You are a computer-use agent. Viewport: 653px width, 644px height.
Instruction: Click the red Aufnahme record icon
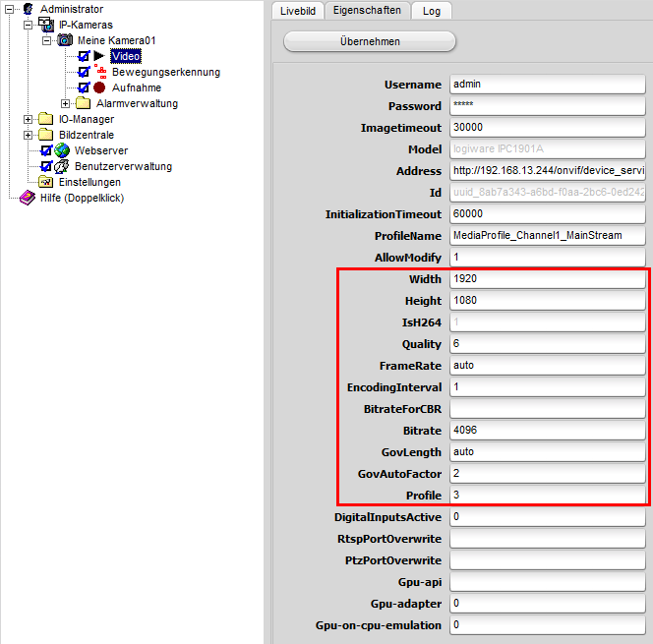tap(99, 88)
